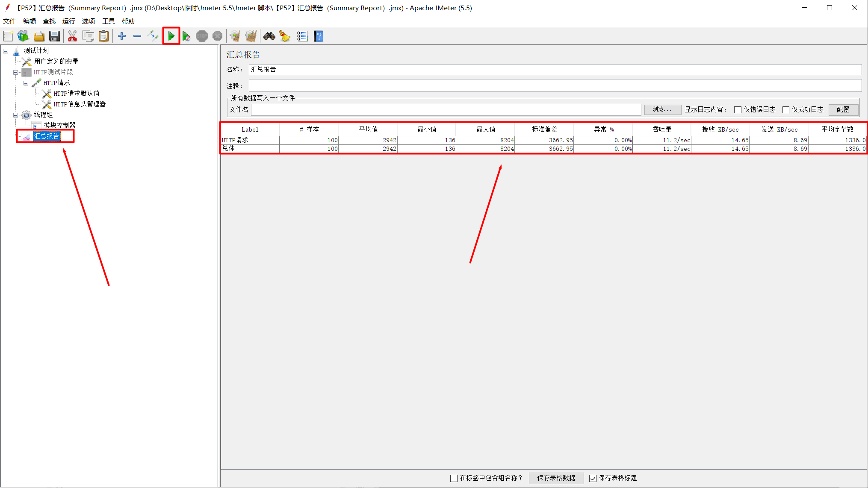Click Start no pauses icon

tap(186, 36)
